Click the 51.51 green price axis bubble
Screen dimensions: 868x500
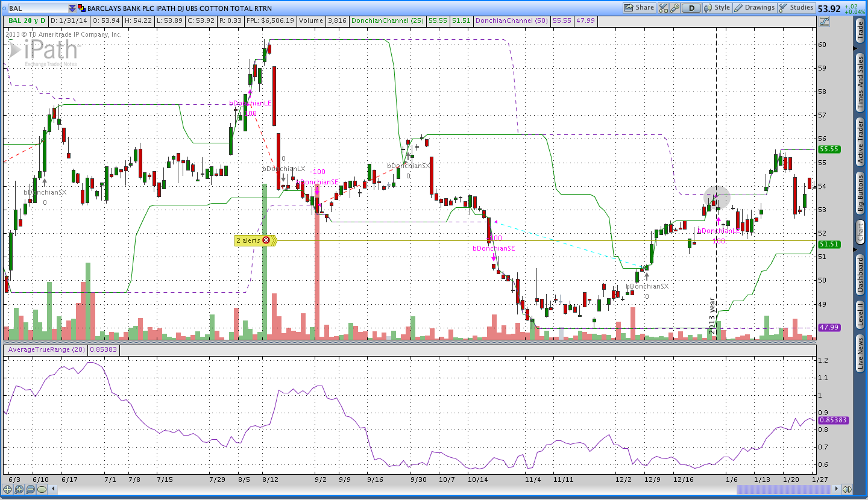(x=829, y=244)
